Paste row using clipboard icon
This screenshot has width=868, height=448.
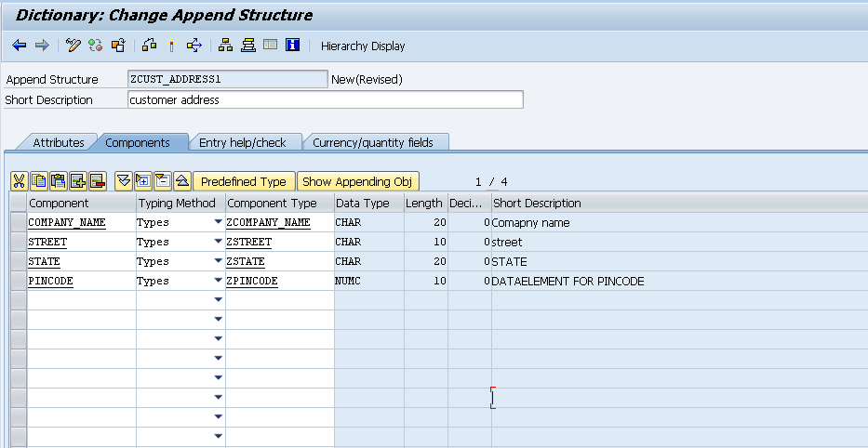tap(58, 181)
